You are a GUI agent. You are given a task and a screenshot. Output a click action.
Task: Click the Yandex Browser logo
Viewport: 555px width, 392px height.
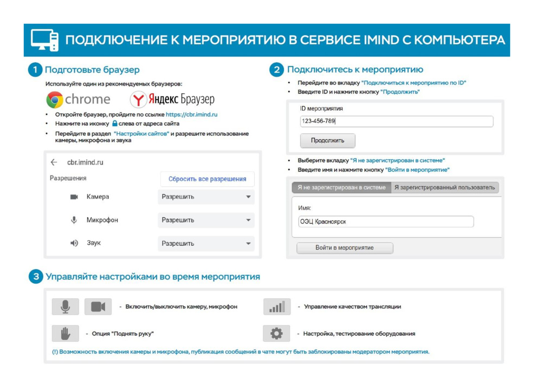[x=172, y=99]
